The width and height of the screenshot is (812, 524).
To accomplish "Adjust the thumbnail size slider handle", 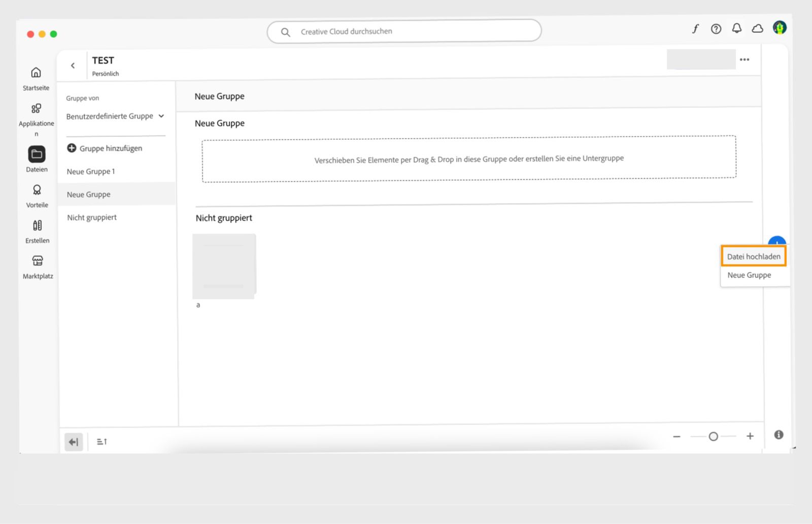I will [714, 436].
